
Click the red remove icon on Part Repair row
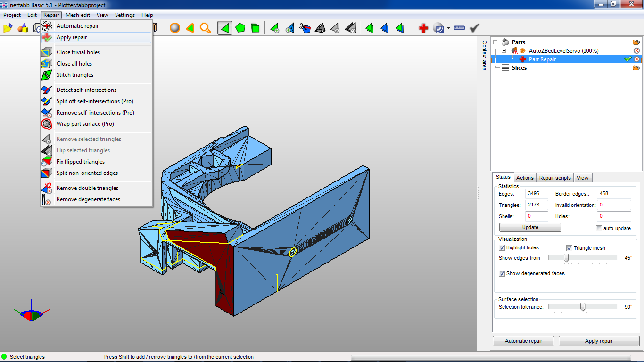[x=636, y=59]
